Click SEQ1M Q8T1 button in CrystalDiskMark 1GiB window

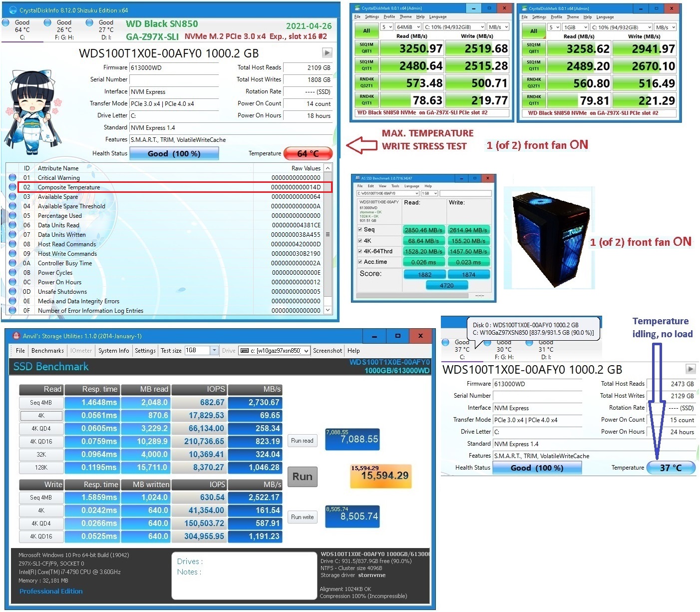pyautogui.click(x=534, y=48)
